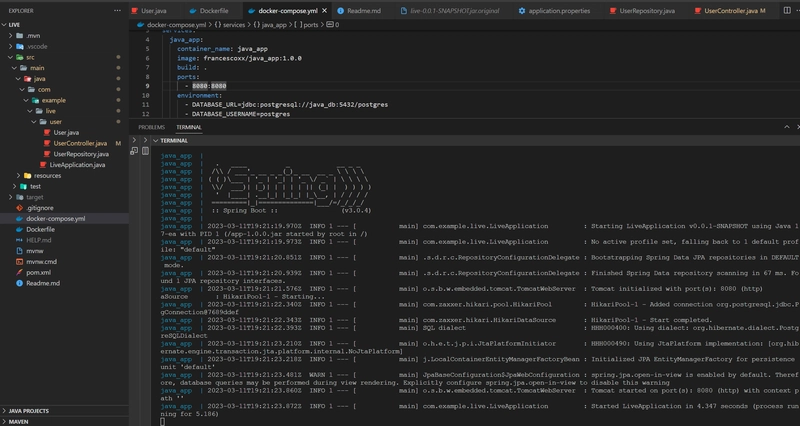Switch to the PROBLEMS panel tab

(x=151, y=127)
